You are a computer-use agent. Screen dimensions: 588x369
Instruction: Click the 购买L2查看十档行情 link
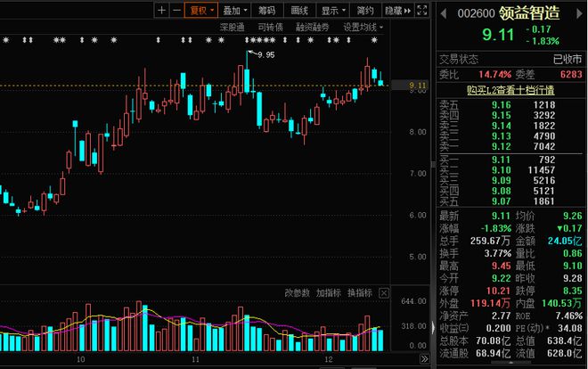[x=510, y=90]
